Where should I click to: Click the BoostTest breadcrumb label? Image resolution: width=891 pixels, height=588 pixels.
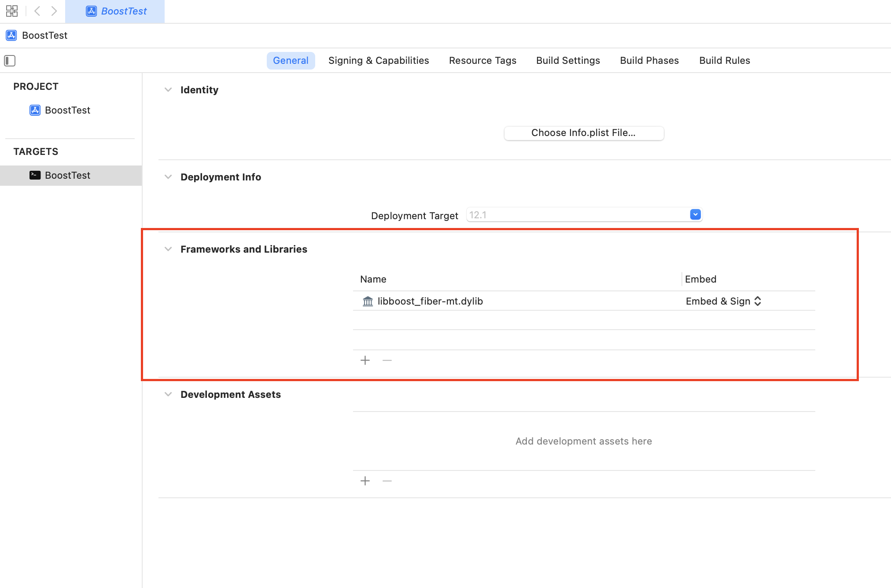(x=44, y=35)
